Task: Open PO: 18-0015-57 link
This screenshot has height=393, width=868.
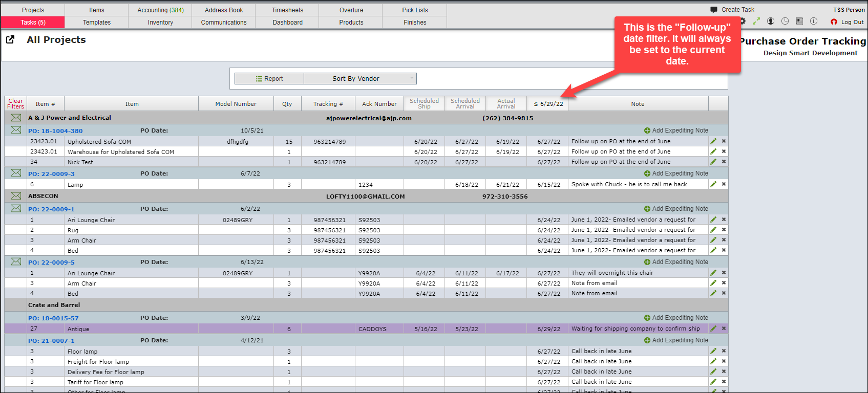Action: (53, 318)
